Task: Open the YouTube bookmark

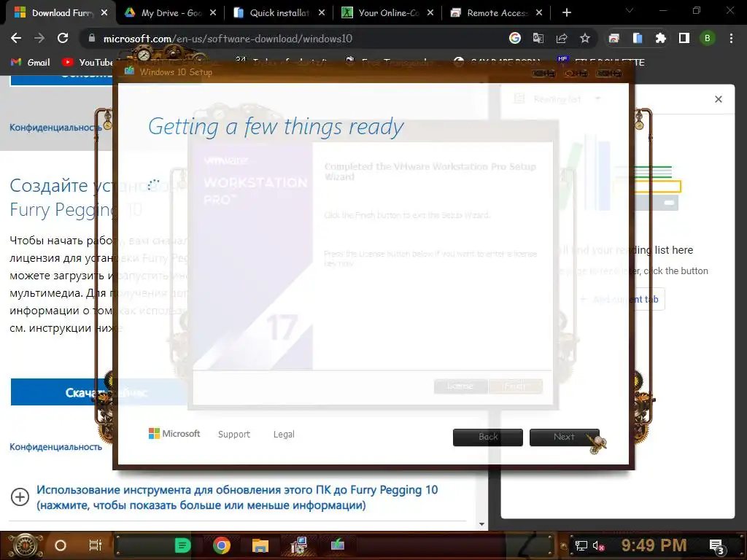Action: click(88, 63)
